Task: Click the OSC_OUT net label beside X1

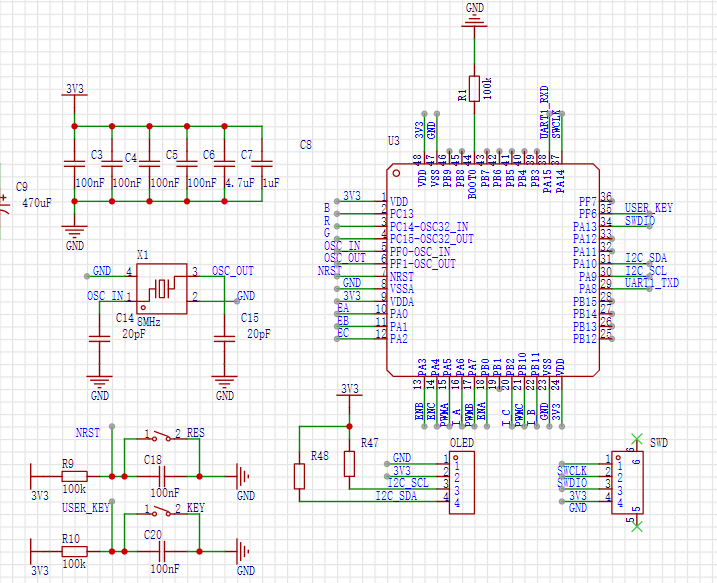Action: point(232,271)
